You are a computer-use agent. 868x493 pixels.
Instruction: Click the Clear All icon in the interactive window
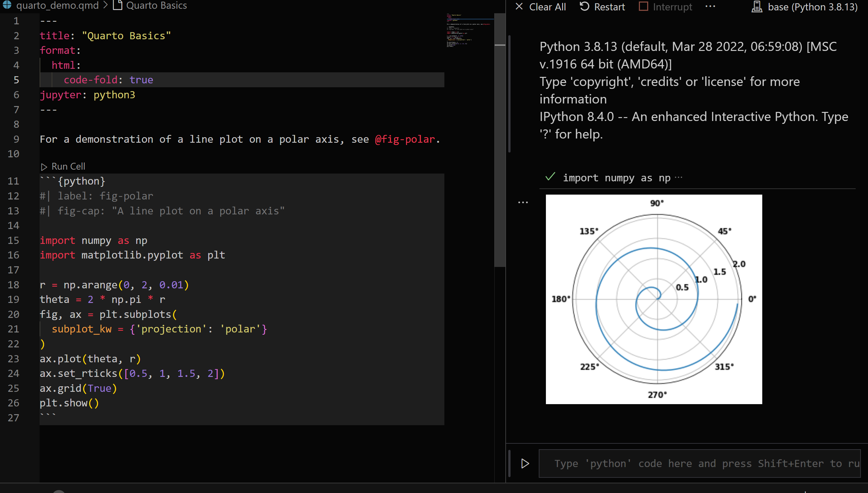pyautogui.click(x=519, y=6)
